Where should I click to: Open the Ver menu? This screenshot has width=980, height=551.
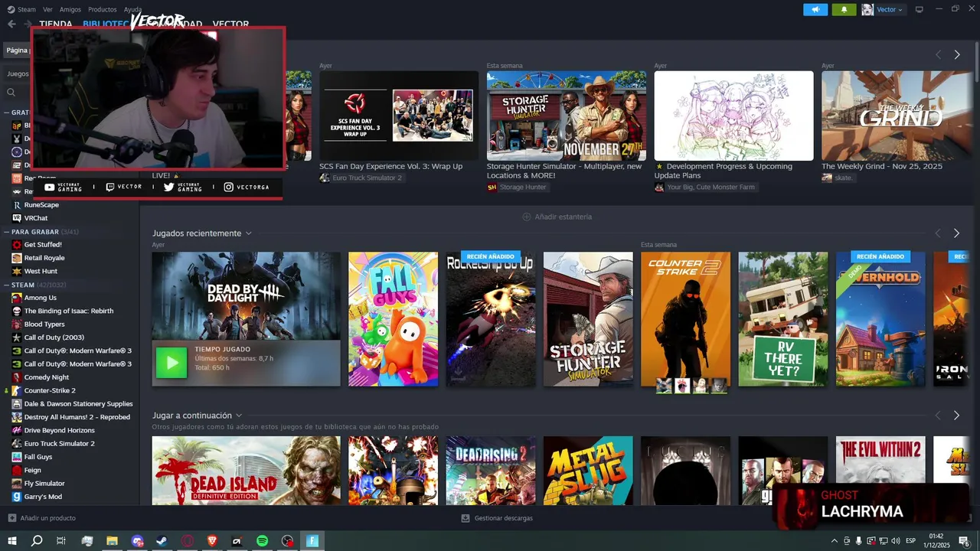(48, 9)
